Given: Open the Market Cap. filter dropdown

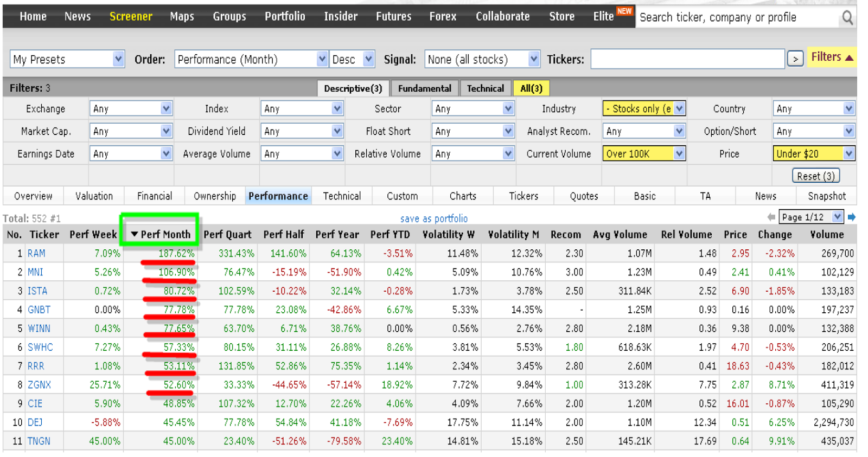Looking at the screenshot, I should click(x=131, y=131).
